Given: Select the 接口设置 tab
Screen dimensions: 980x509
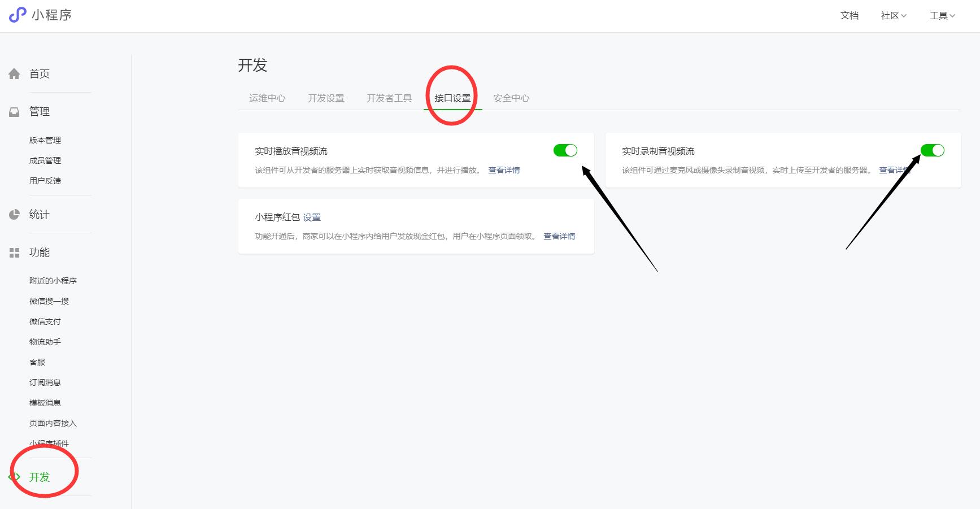Looking at the screenshot, I should click(x=452, y=98).
